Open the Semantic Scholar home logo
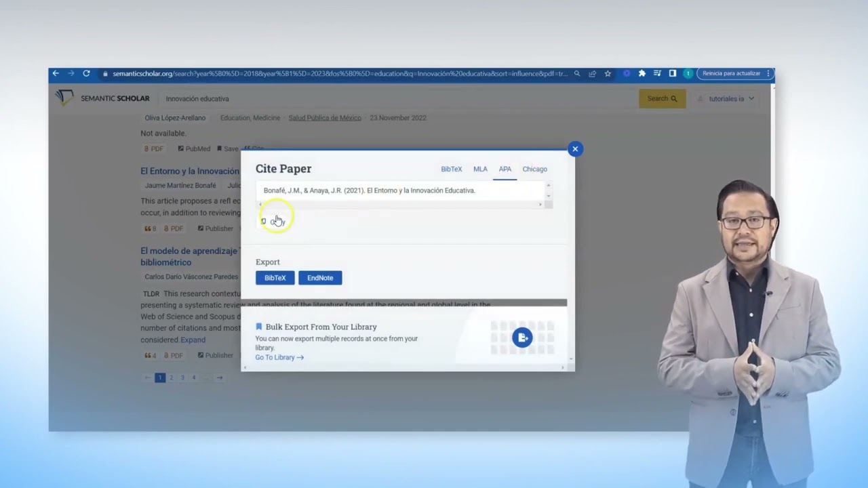The height and width of the screenshot is (488, 868). [x=103, y=98]
